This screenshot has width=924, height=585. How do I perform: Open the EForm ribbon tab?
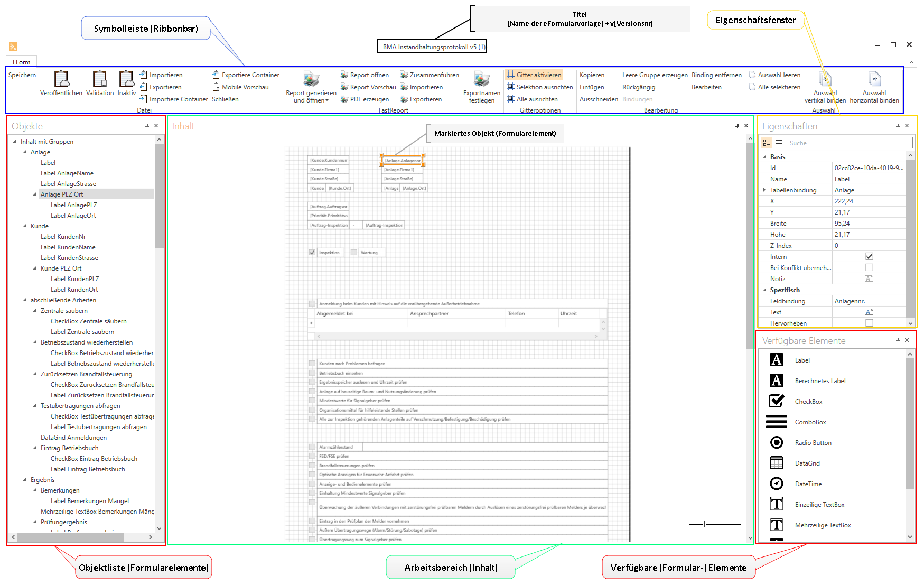tap(22, 62)
